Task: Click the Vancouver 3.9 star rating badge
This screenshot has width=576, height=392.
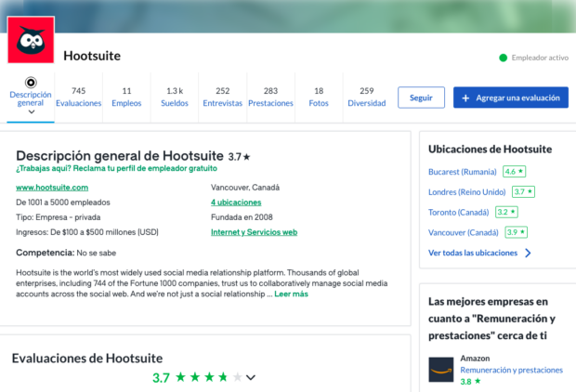Action: pyautogui.click(x=517, y=232)
